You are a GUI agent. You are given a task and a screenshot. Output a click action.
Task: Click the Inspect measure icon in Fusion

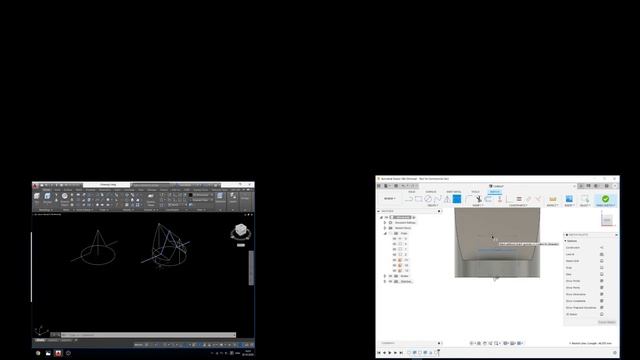[552, 199]
